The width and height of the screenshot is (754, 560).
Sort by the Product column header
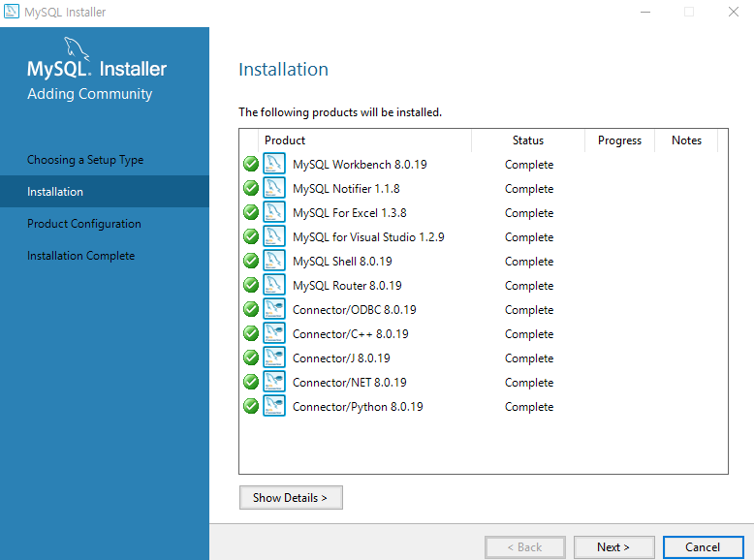click(365, 140)
